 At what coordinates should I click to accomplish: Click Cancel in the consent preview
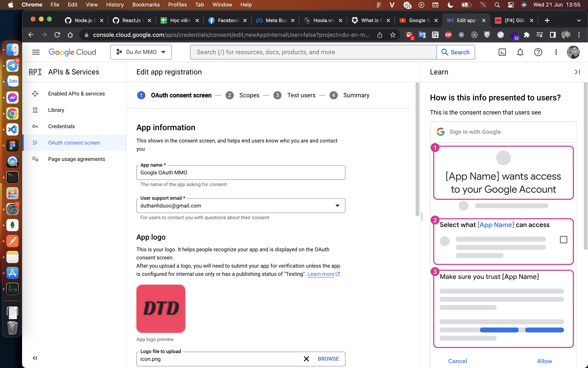(457, 361)
